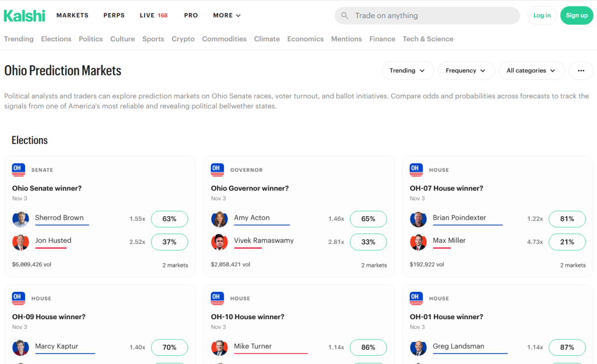597x364 pixels.
Task: Click Max Miller 21% odds button
Action: [x=567, y=242]
